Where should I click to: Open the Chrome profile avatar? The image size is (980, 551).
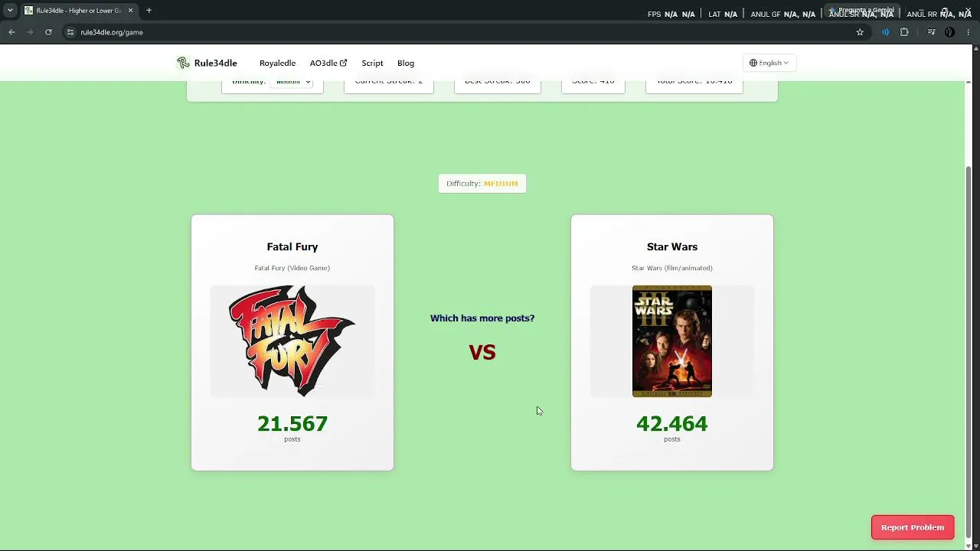(949, 32)
